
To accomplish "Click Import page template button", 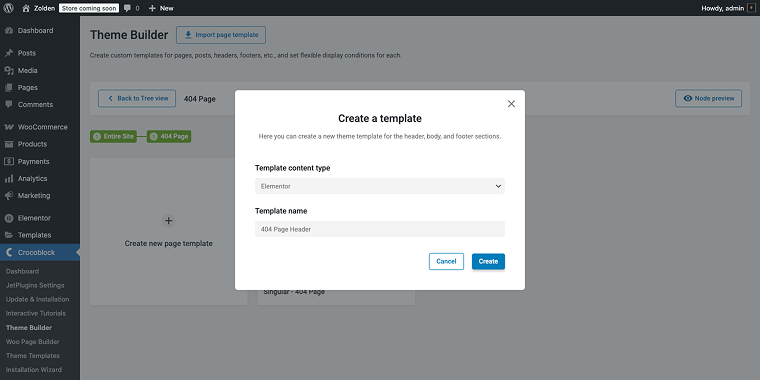I will (x=221, y=35).
